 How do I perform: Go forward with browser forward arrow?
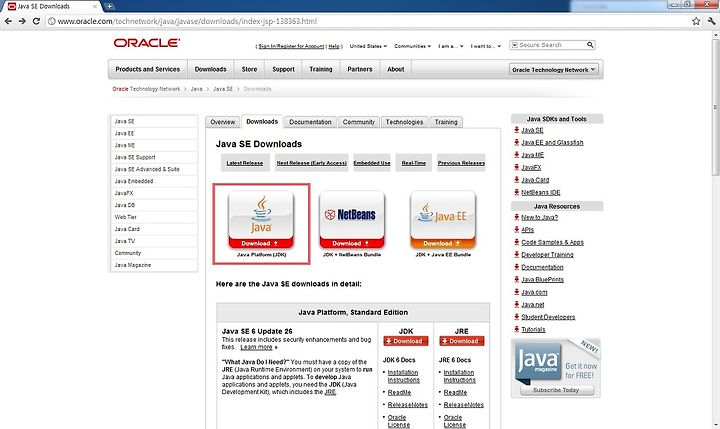(22, 21)
